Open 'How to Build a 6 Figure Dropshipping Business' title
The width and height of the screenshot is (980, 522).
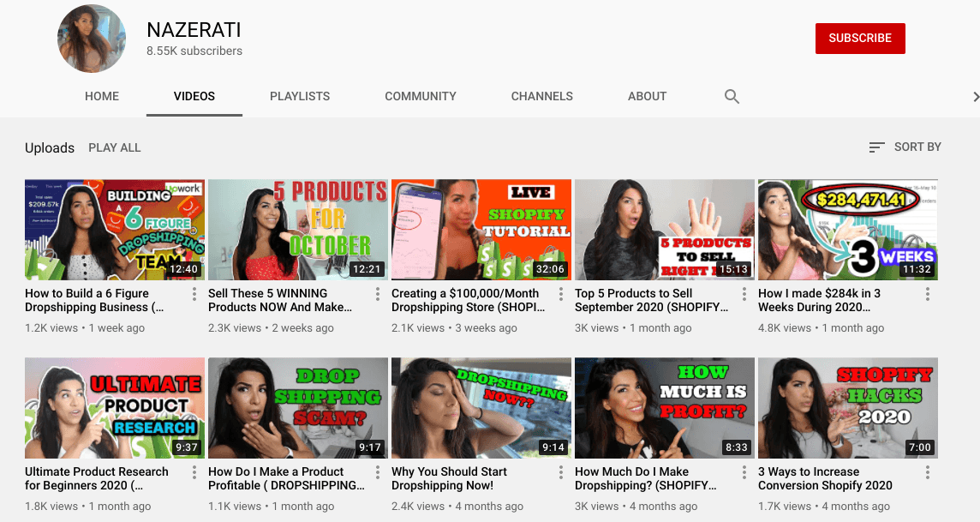(x=94, y=300)
